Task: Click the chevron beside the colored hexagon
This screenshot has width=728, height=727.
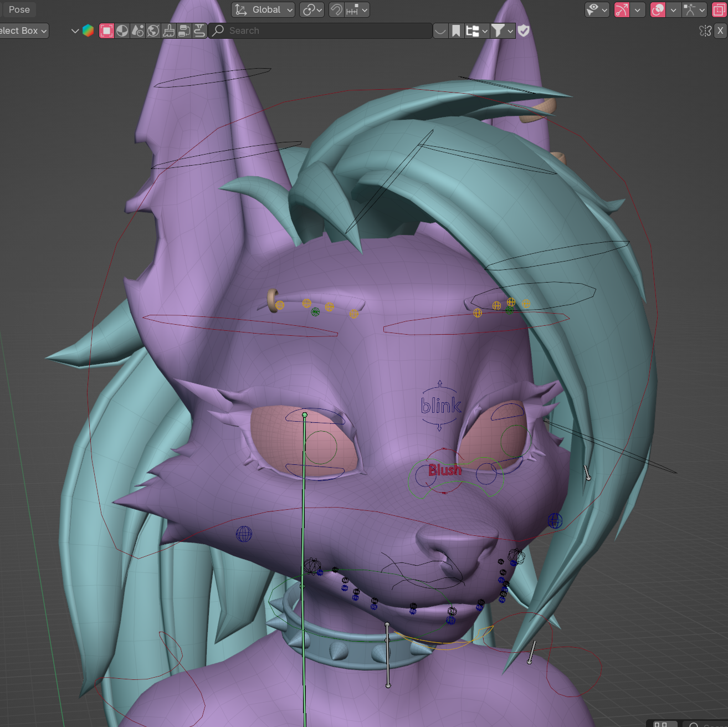Action: 75,31
